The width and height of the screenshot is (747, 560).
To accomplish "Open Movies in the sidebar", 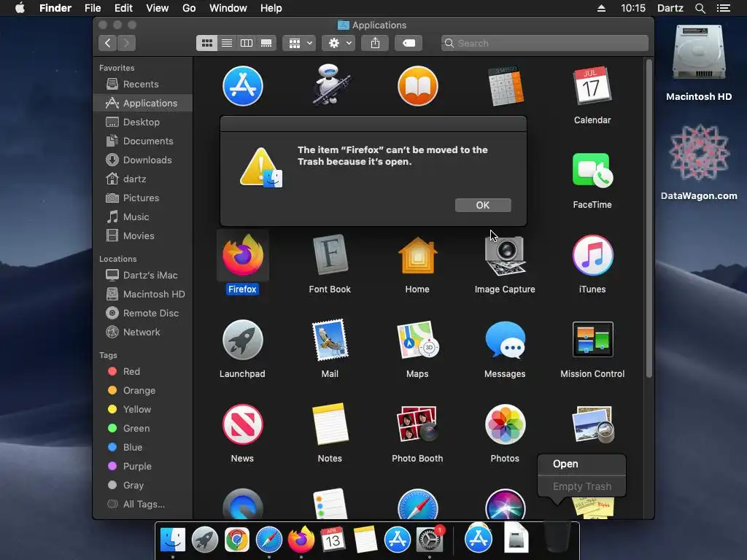I will 143,236.
